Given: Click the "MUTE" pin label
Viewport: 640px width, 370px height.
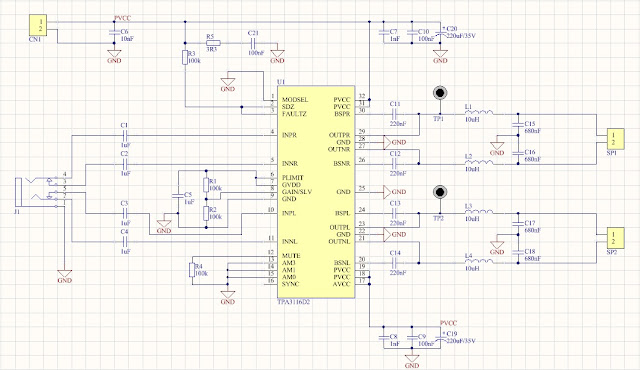Looking at the screenshot, I should pos(291,256).
